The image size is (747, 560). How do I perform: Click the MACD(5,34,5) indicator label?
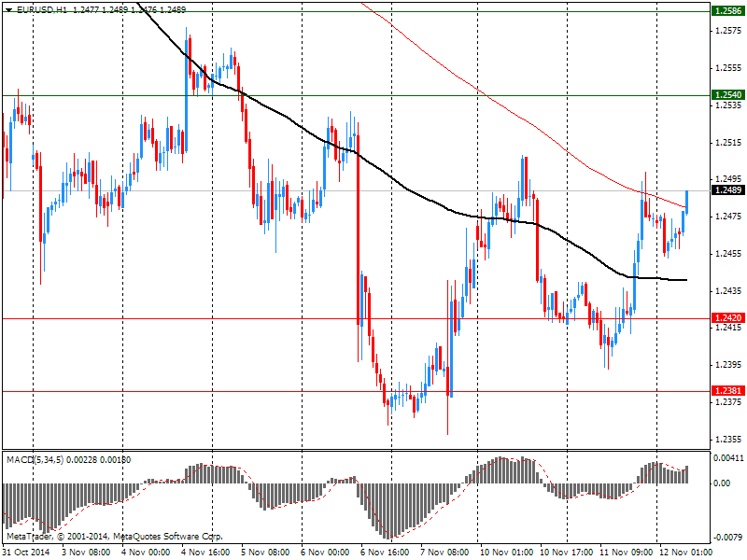[x=35, y=459]
